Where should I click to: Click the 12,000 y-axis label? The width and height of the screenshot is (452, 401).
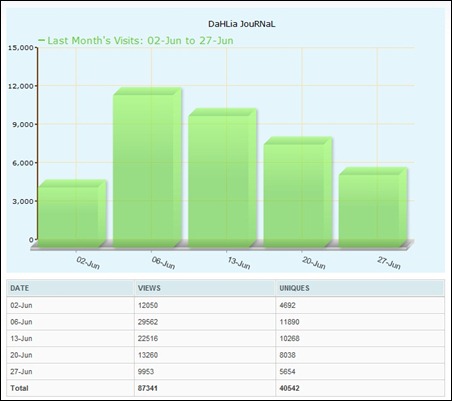(x=21, y=86)
